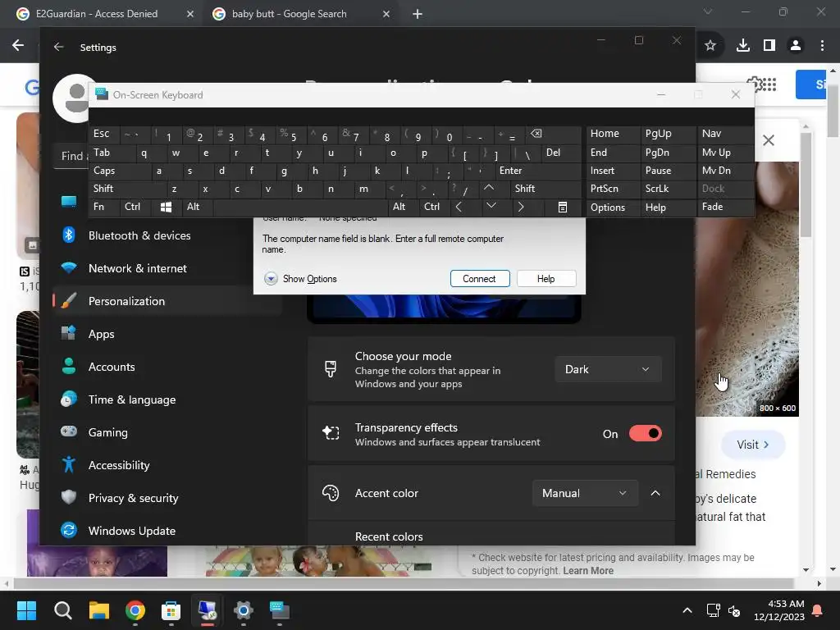The width and height of the screenshot is (840, 630).
Task: Click the Windows logo key on keyboard
Action: (166, 208)
